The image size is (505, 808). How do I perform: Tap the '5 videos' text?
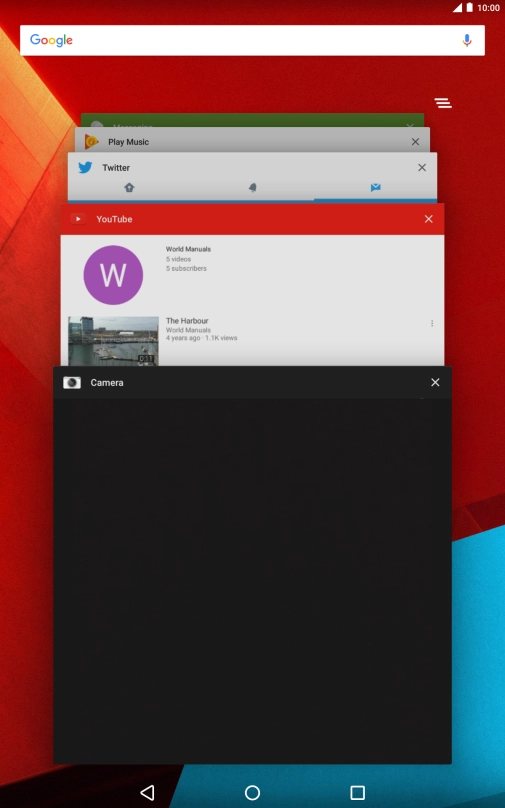pos(178,259)
